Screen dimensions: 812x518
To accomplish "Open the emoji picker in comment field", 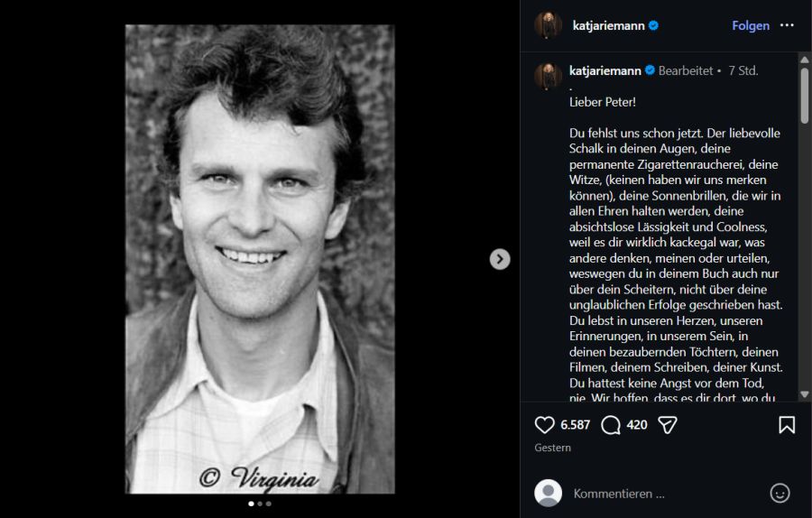I will pyautogui.click(x=780, y=494).
